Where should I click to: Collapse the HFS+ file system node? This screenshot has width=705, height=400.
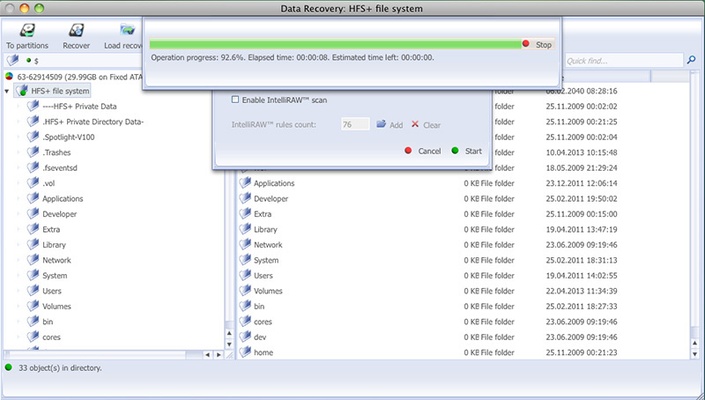coord(7,91)
